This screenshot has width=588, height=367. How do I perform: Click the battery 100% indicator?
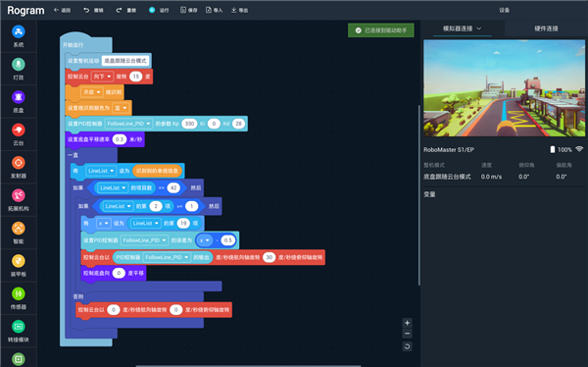561,149
